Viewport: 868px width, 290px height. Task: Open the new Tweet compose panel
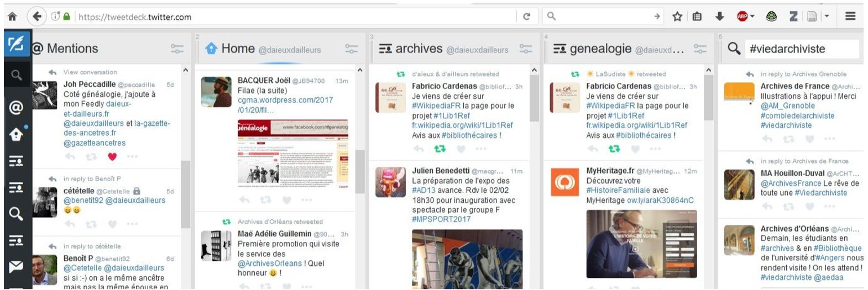tap(15, 44)
